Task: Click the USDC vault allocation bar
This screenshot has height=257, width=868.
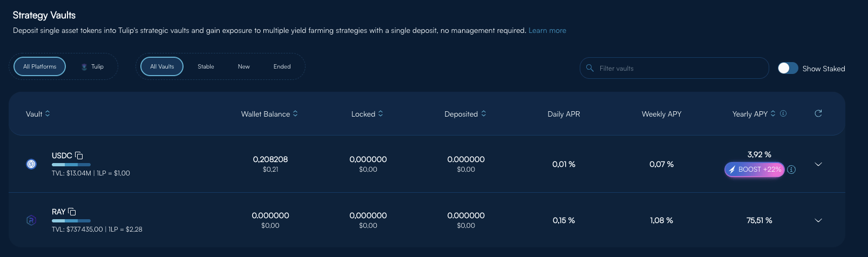Action: click(71, 165)
